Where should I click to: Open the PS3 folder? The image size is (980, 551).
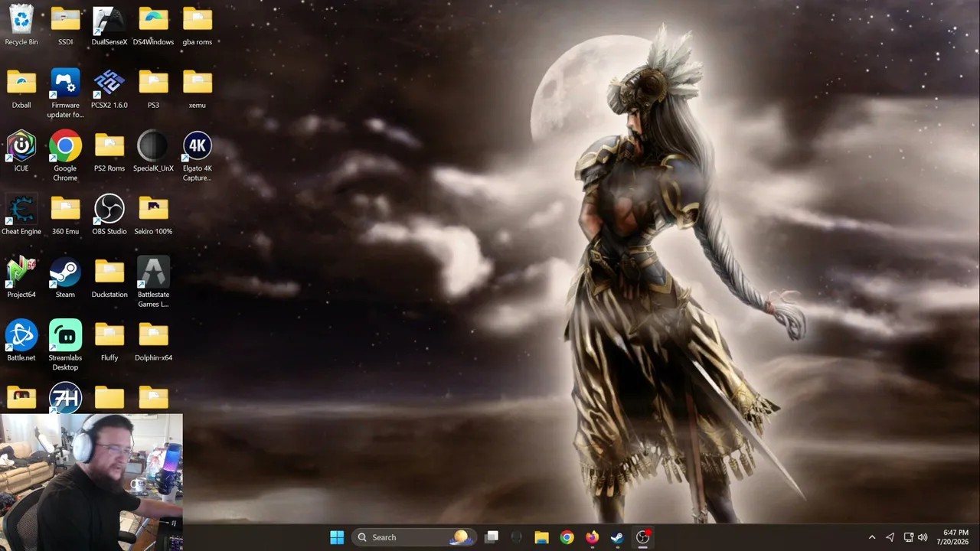coord(153,89)
